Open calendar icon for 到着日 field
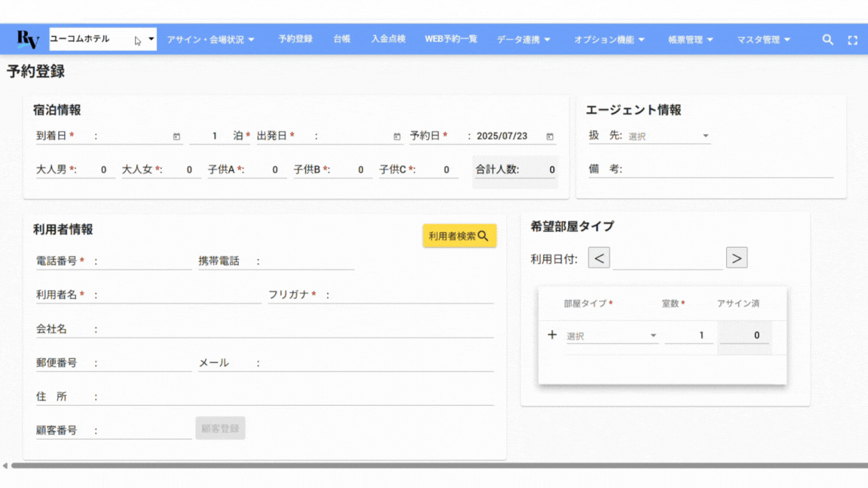Image resolution: width=868 pixels, height=488 pixels. coord(176,136)
